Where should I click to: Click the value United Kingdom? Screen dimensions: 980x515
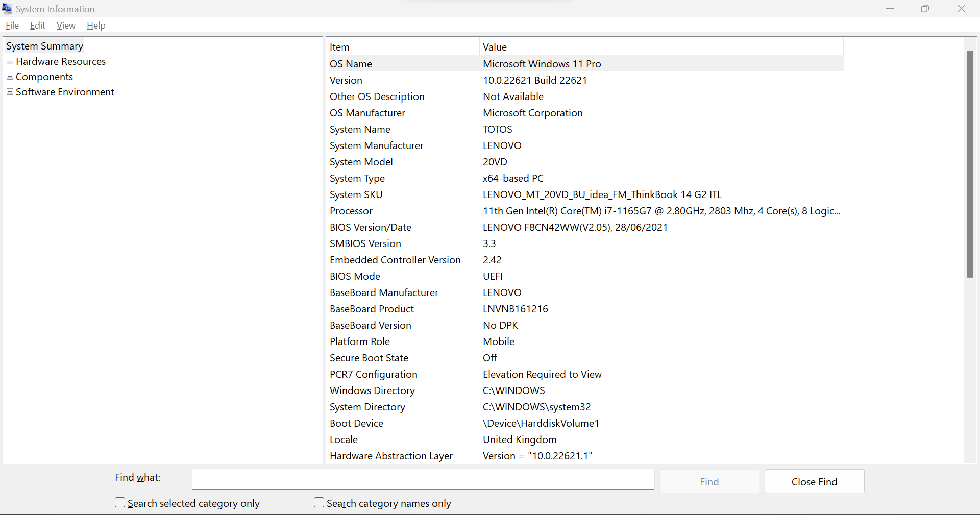pos(520,439)
